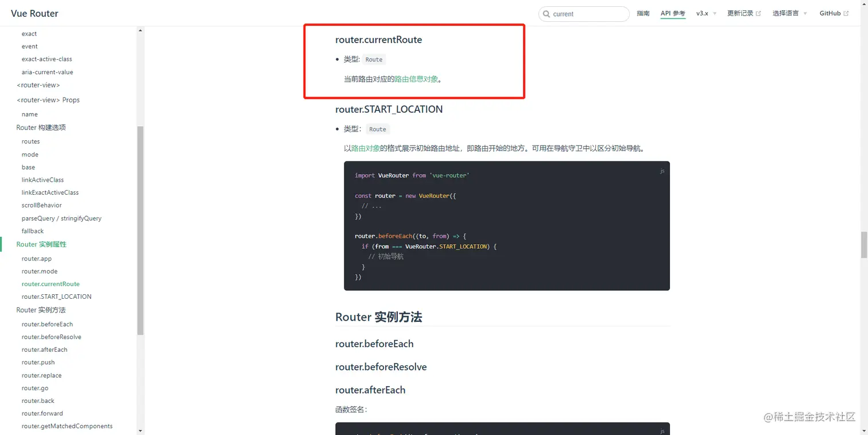Select 'Router 构建选项' sidebar section
Viewport: 868px width, 435px height.
(x=41, y=128)
